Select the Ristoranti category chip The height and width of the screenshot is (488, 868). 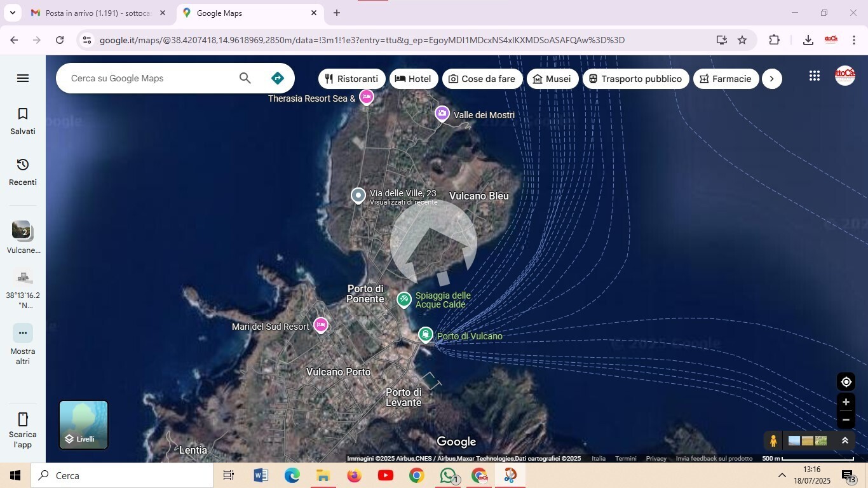(351, 79)
